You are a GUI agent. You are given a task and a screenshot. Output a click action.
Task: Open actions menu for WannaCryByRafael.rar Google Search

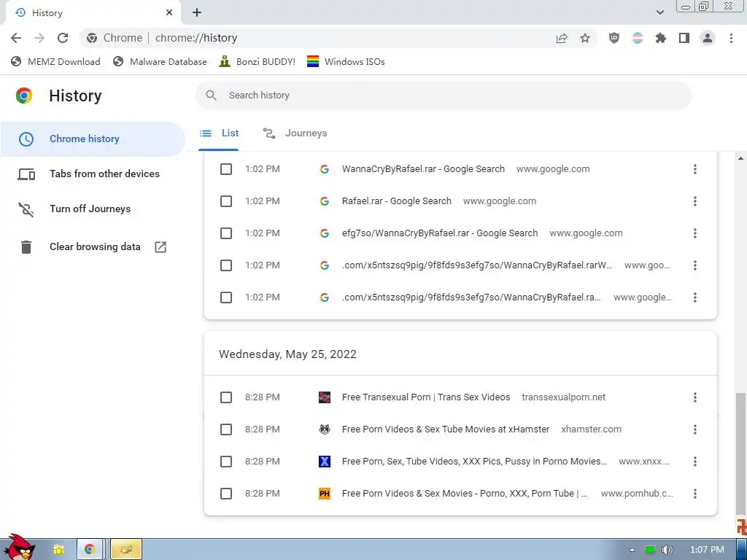click(695, 169)
